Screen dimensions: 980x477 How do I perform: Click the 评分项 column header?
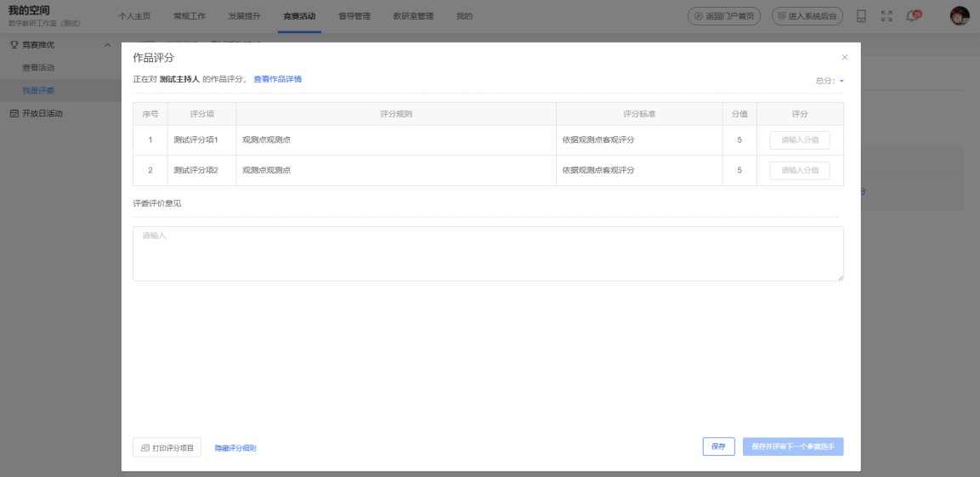point(202,115)
